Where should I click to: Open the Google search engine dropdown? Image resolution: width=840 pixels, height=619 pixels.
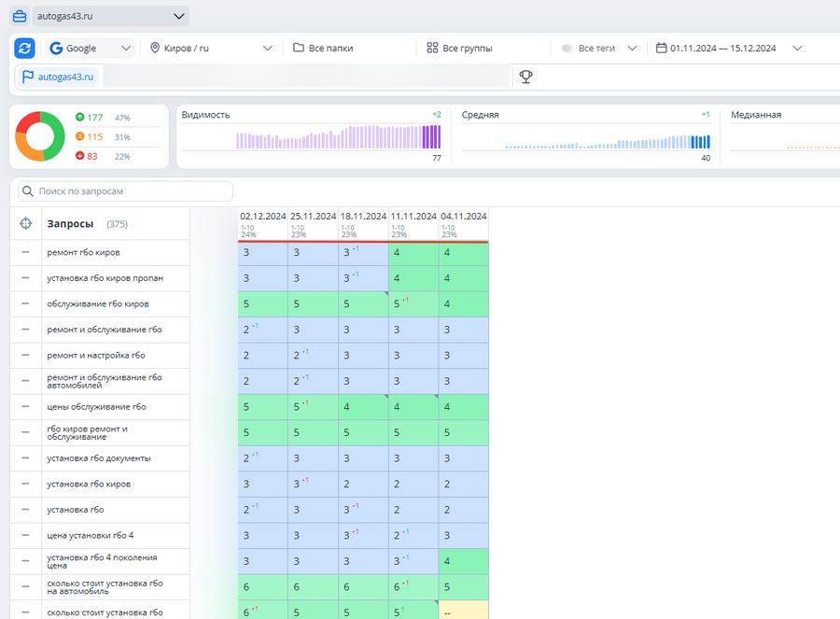point(91,48)
